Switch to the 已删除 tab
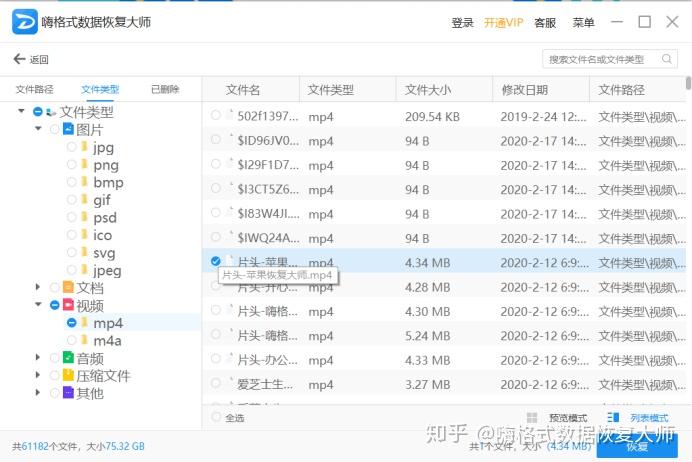Screen dimensions: 692x462 (165, 90)
